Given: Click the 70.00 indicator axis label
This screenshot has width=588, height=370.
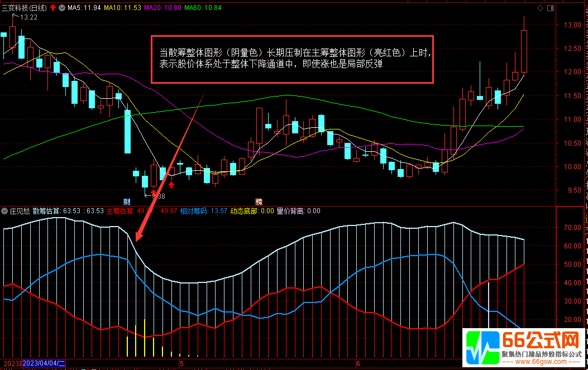Looking at the screenshot, I should (572, 228).
